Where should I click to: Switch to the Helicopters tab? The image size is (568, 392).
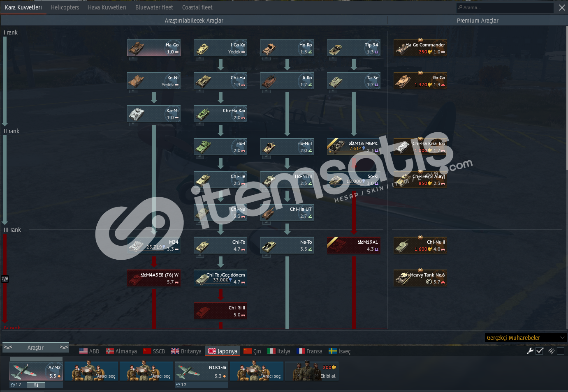click(65, 7)
